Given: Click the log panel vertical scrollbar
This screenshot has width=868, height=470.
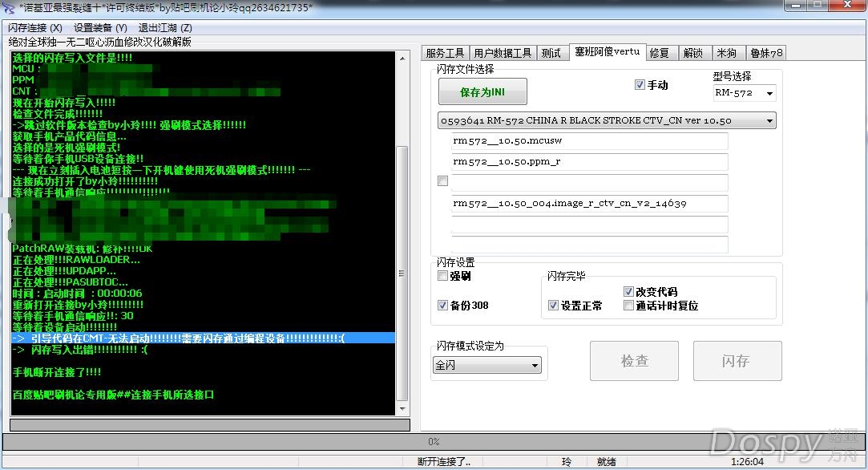Looking at the screenshot, I should (402, 274).
